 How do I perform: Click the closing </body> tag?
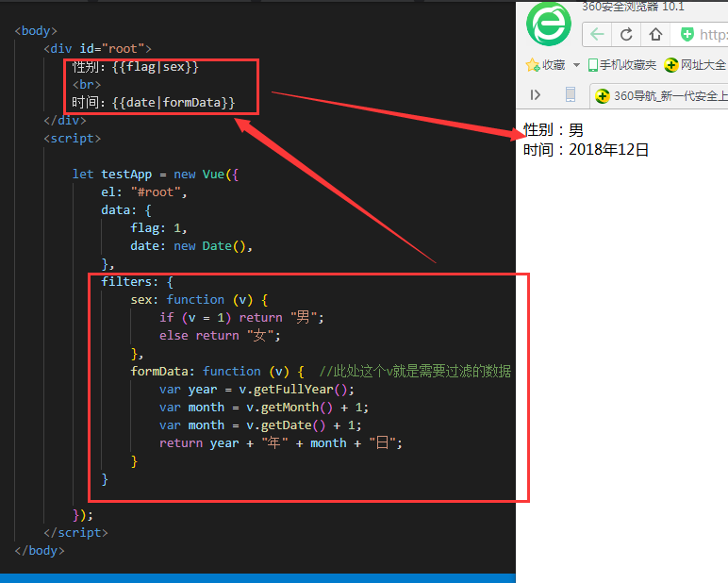point(40,551)
